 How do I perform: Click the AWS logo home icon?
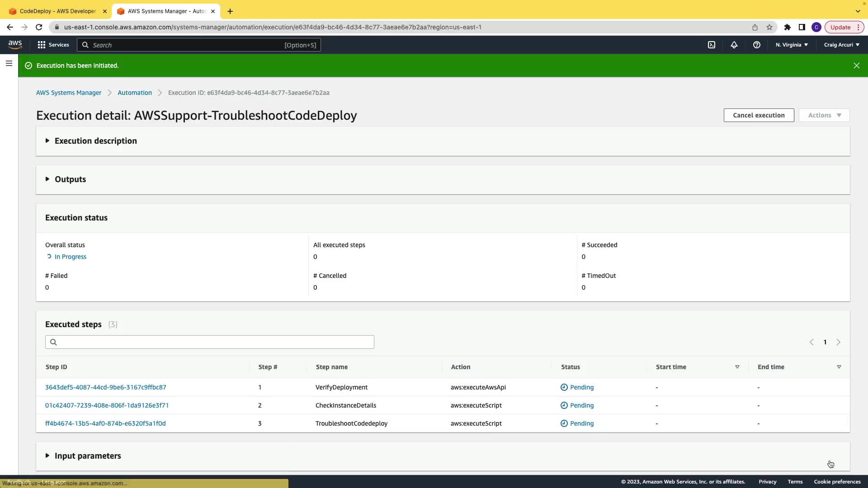click(x=15, y=44)
